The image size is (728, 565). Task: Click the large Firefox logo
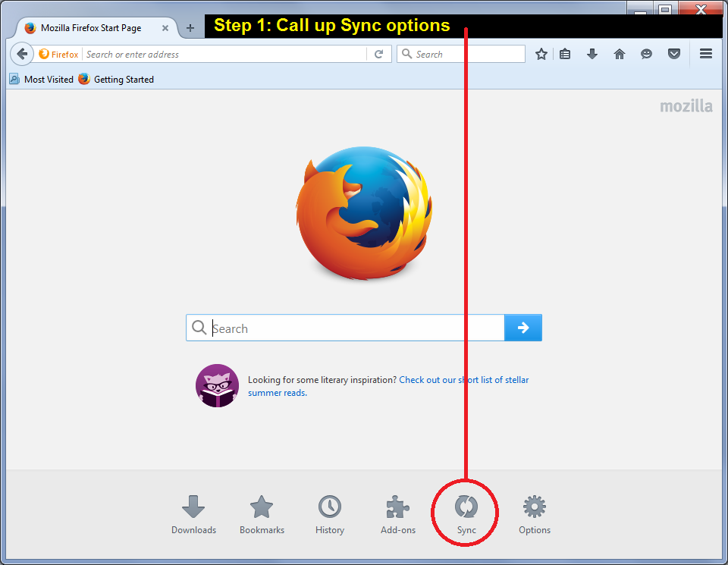tap(364, 214)
